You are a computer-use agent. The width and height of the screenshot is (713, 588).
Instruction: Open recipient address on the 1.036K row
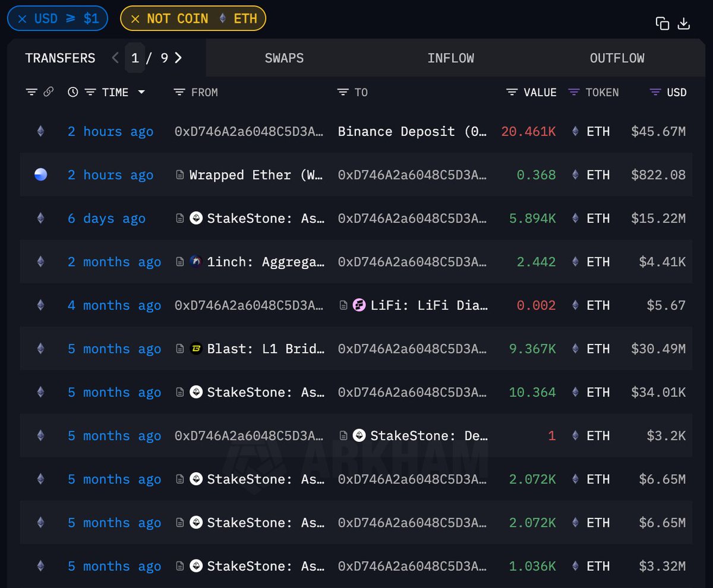coord(412,566)
